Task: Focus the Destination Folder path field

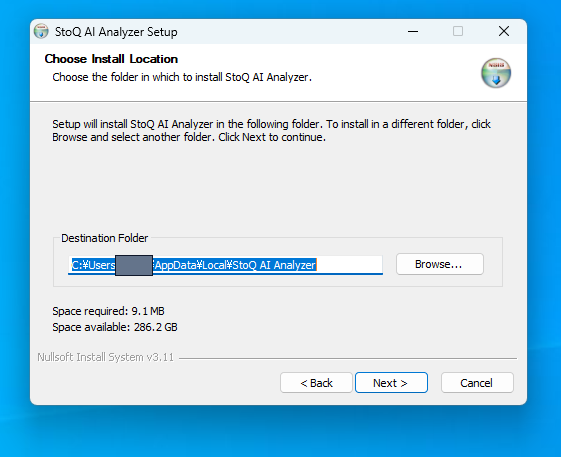Action: [x=225, y=265]
